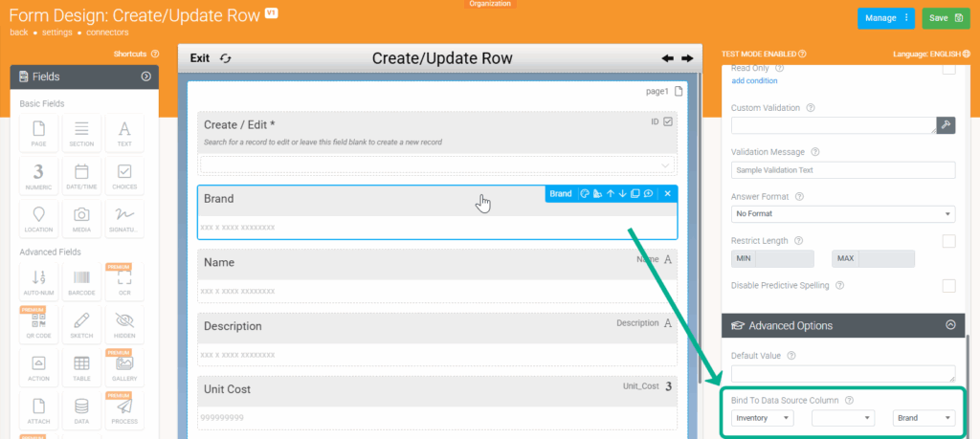Add a Location field
The image size is (980, 439).
38,219
